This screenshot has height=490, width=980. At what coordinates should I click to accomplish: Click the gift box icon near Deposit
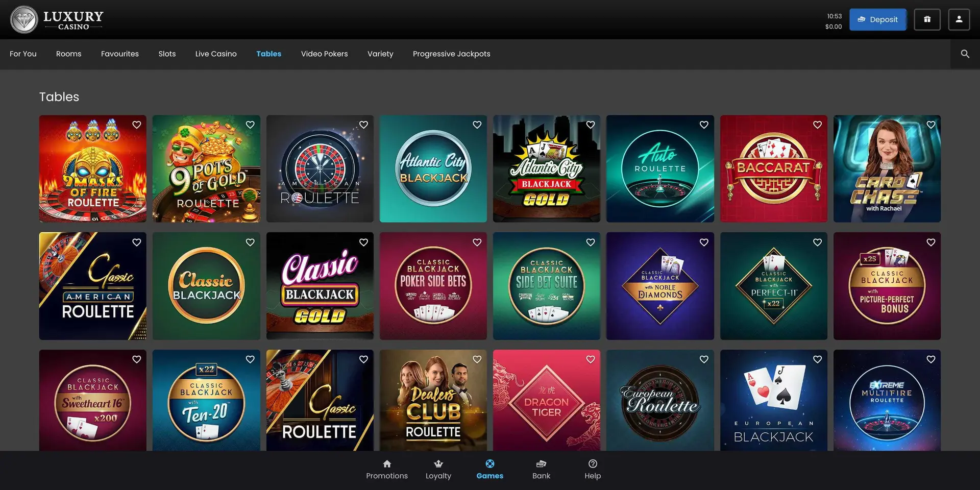(927, 19)
